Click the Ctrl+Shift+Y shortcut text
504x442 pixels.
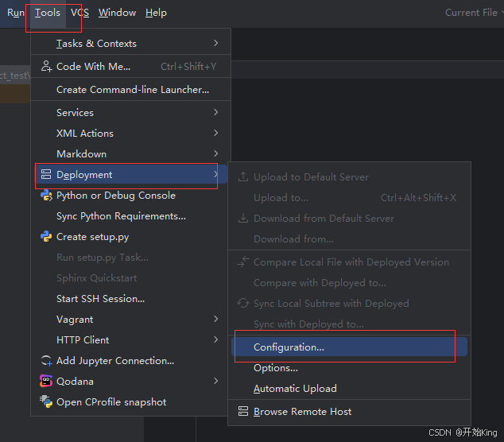(188, 66)
